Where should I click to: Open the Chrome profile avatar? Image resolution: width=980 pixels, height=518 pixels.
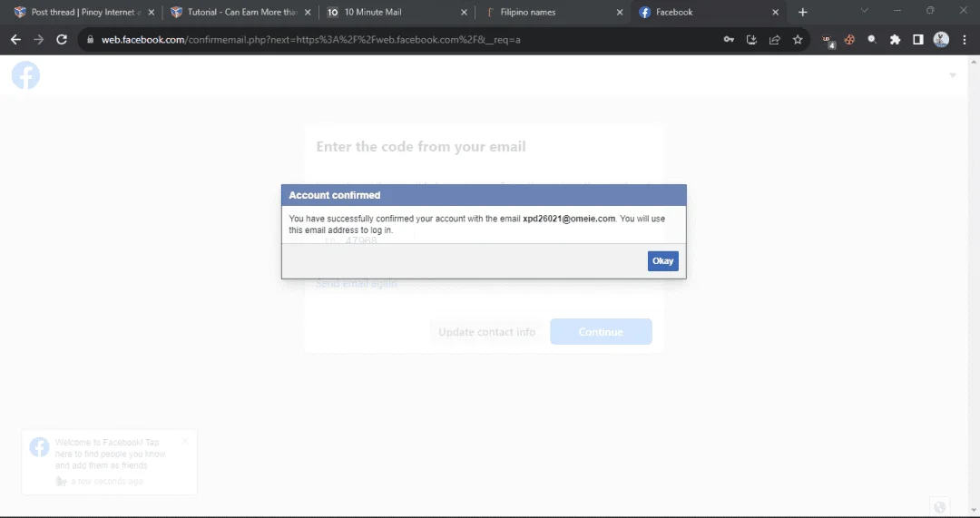point(941,39)
